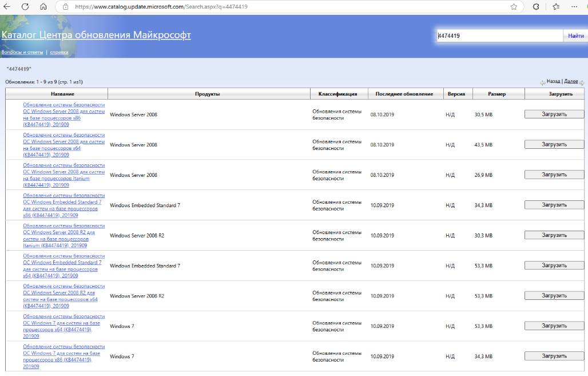Select the 43,5 MB size cell

click(x=483, y=145)
